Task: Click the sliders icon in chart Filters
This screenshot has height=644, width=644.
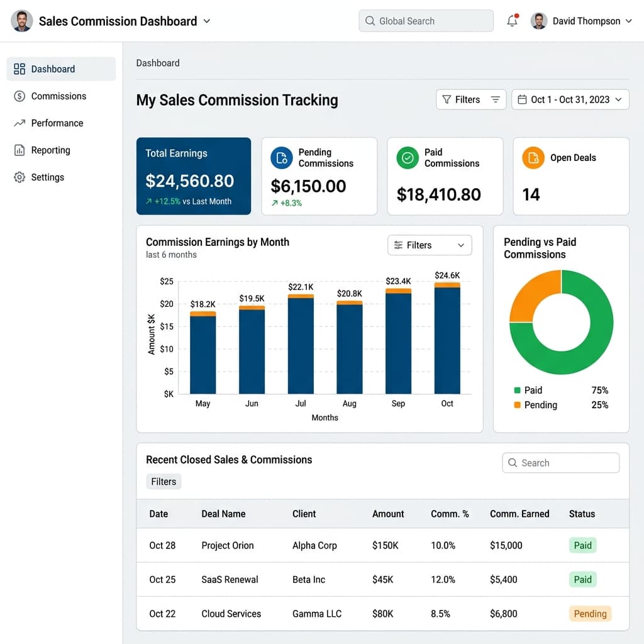Action: coord(398,245)
